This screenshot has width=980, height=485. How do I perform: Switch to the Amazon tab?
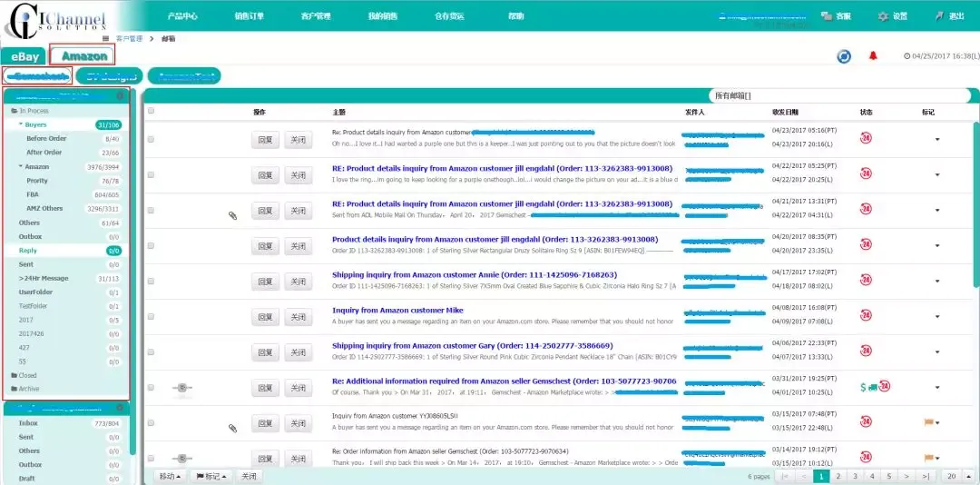[x=83, y=56]
